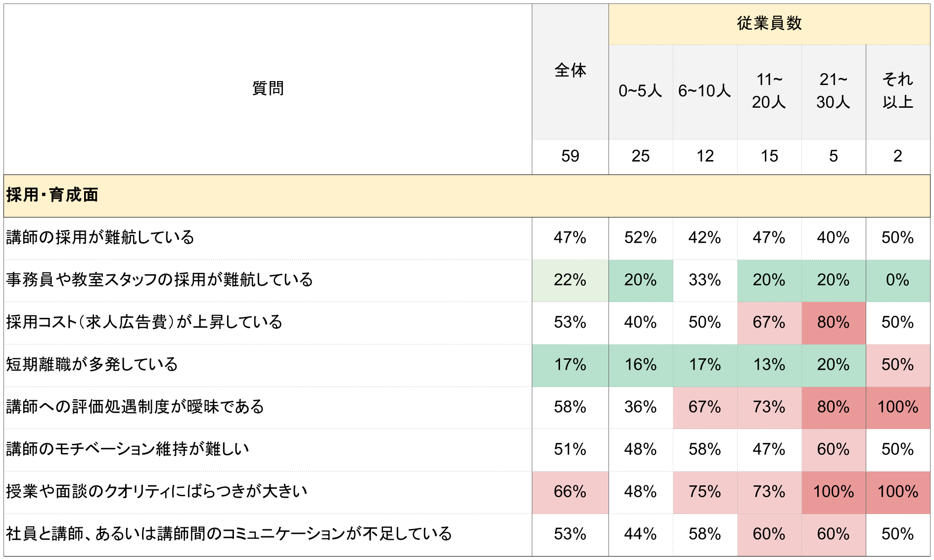Select the pink 66% cell in 全体 column
The height and width of the screenshot is (560, 934).
click(x=570, y=492)
